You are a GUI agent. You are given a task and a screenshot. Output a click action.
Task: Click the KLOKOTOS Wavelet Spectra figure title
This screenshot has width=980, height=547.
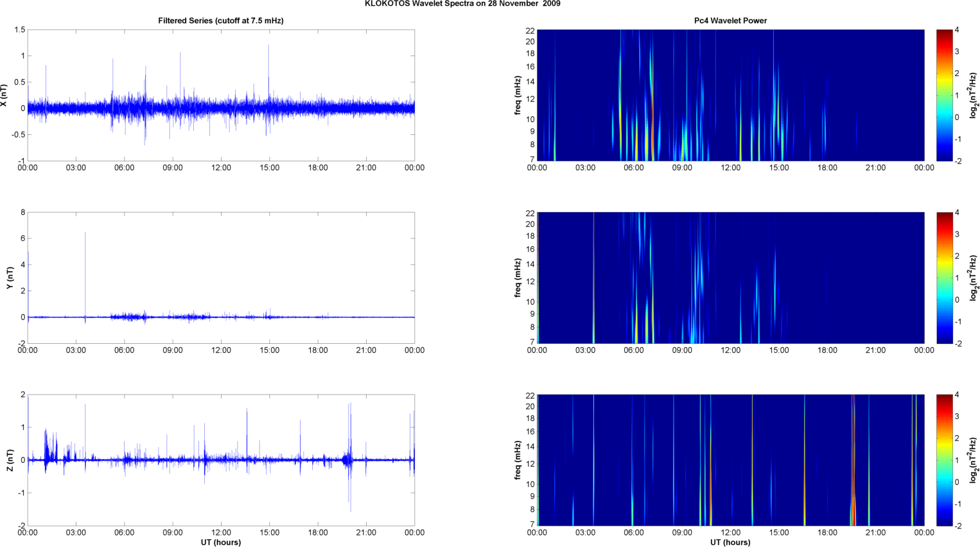(x=462, y=4)
